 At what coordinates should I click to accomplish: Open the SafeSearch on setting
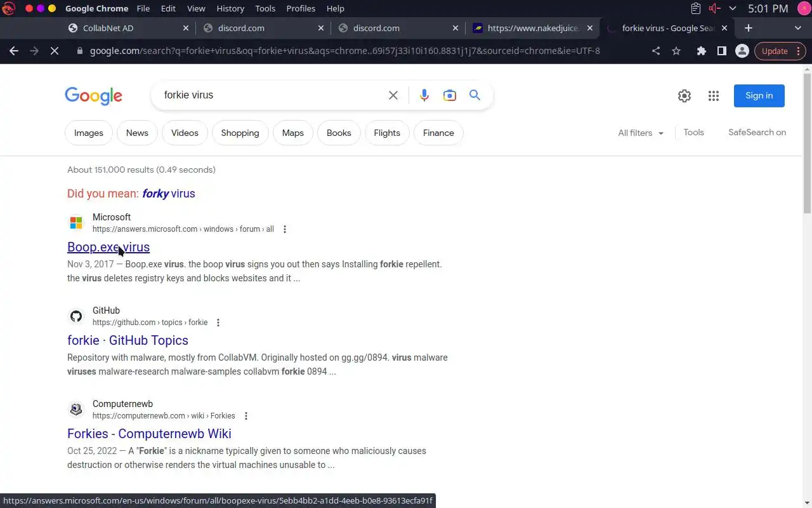[x=757, y=132]
